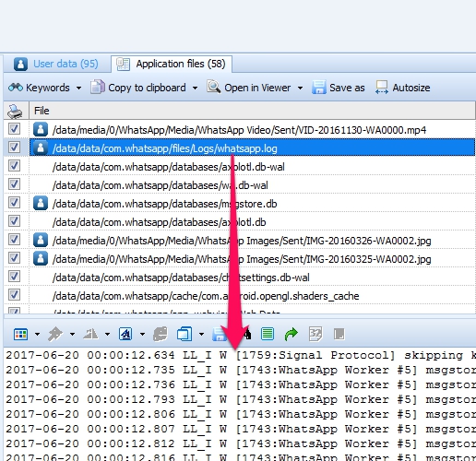The image size is (476, 461).
Task: Click the User data tab person icon
Action: click(x=20, y=64)
